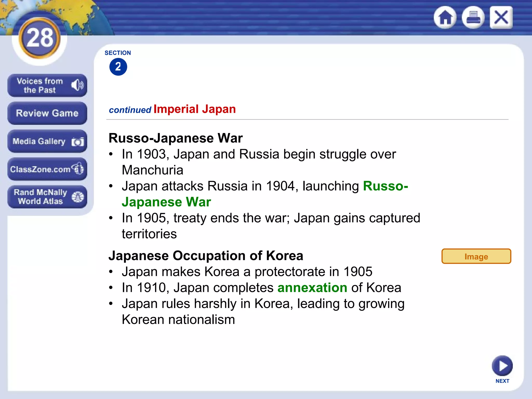Click the green Russo-Japanese War term
Viewport: 532px width, 399px height.
(385, 186)
